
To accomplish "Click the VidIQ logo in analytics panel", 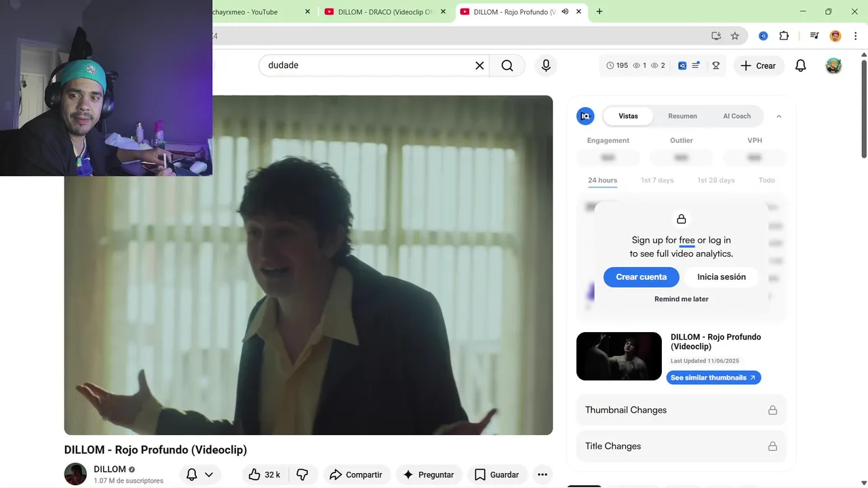I will pos(585,116).
